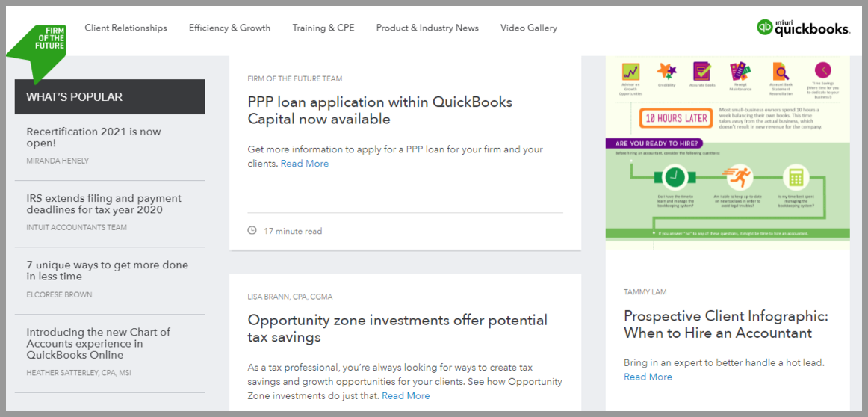Click the Intuit QuickBooks logo

tap(803, 27)
